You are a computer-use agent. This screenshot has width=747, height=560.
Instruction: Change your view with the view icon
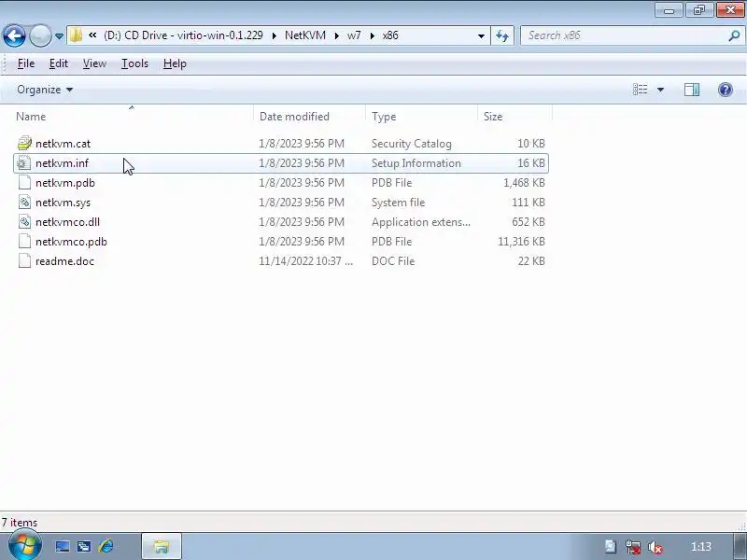click(x=640, y=90)
